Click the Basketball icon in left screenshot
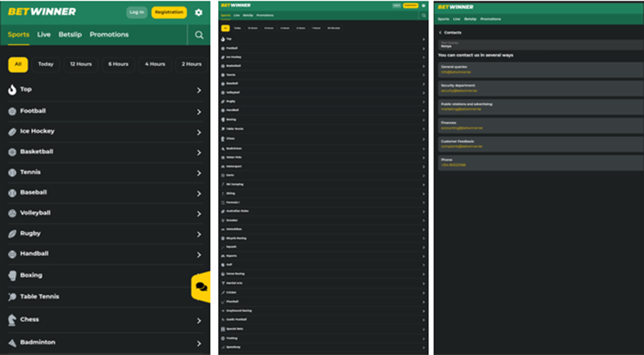Viewport: 644px width, 355px height. [13, 152]
